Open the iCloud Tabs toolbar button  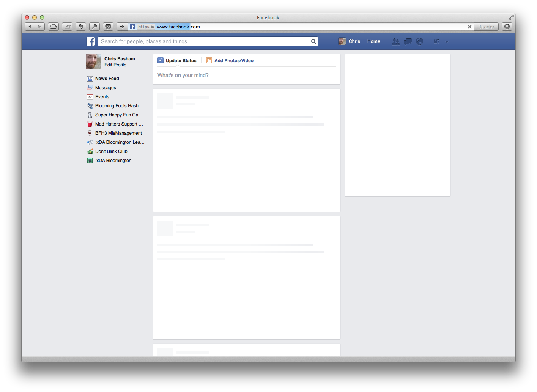coord(54,27)
